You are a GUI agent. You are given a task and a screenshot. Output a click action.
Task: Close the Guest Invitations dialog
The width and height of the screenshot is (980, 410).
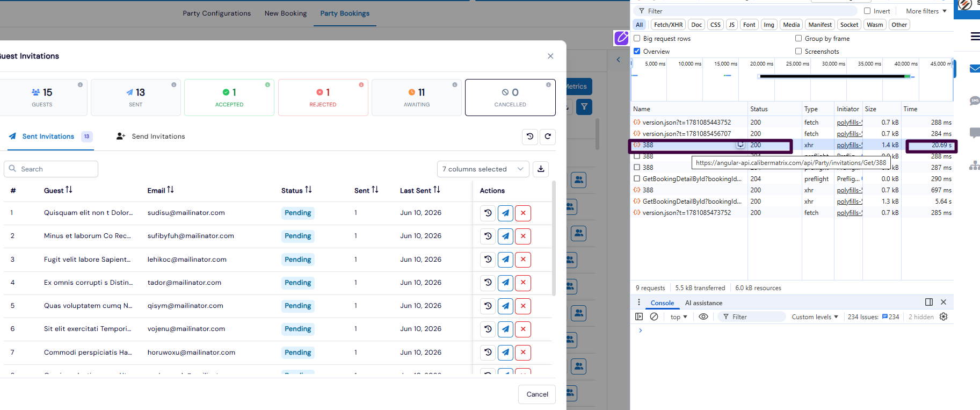click(550, 56)
